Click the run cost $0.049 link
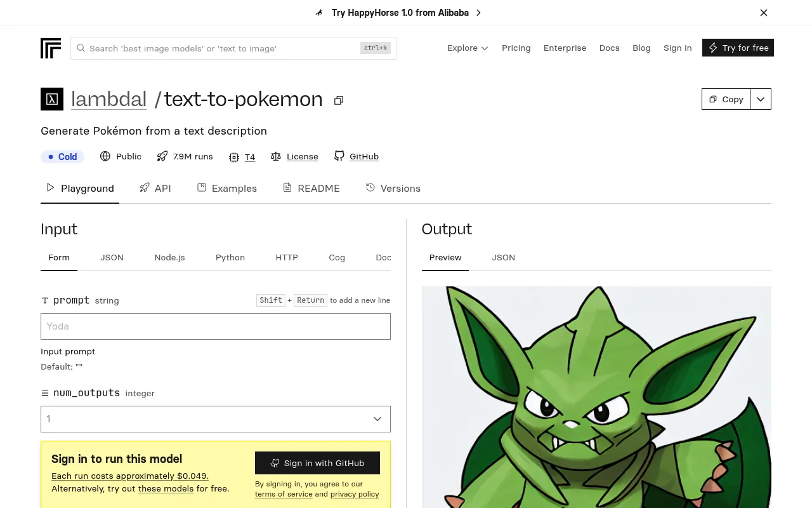 [130, 476]
